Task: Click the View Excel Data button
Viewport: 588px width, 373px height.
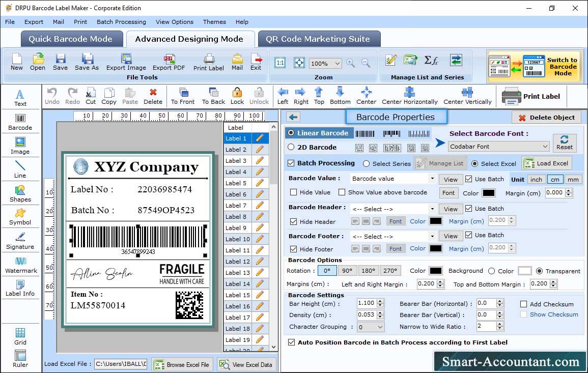Action: point(246,364)
